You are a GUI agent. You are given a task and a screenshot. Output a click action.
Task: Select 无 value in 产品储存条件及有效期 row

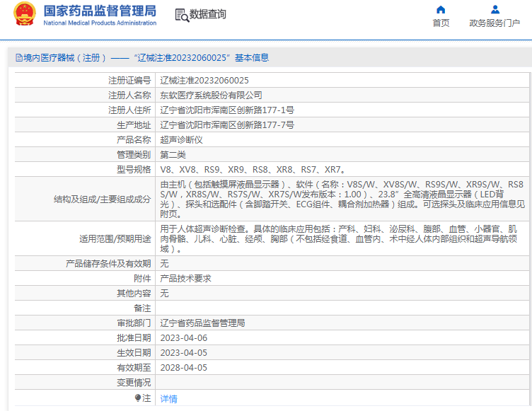[164, 264]
